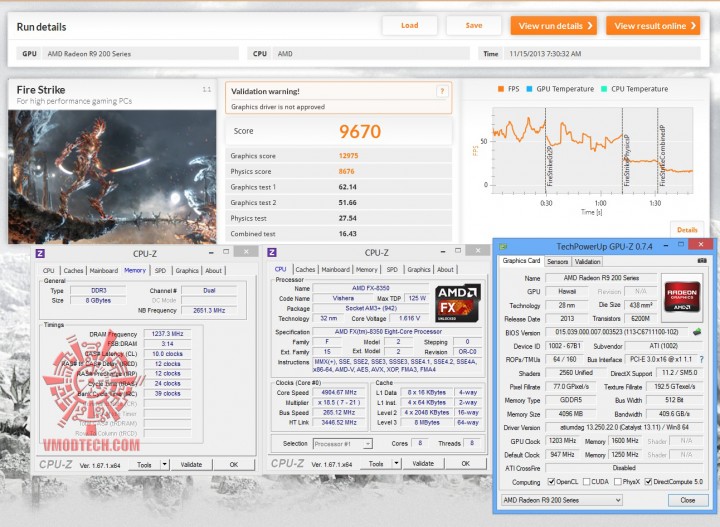Click OK in CPU-Z CPU window
This screenshot has height=527, width=720.
[466, 464]
